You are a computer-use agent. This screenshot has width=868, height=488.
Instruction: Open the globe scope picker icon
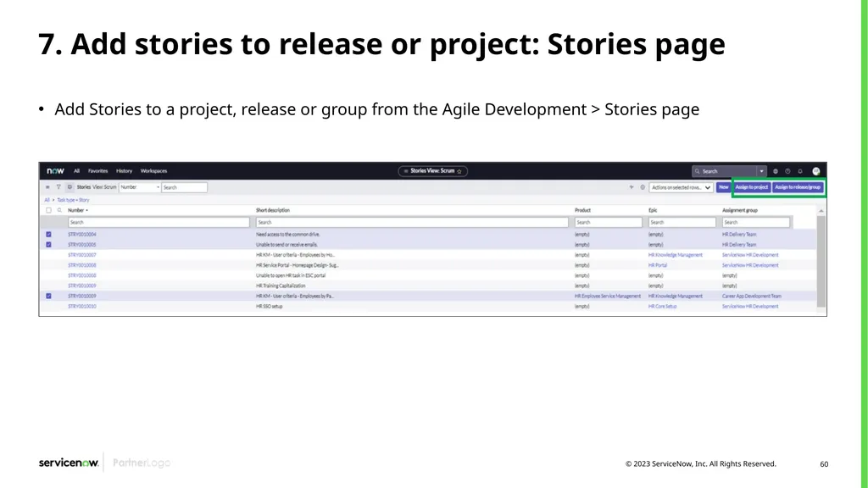[x=776, y=171]
